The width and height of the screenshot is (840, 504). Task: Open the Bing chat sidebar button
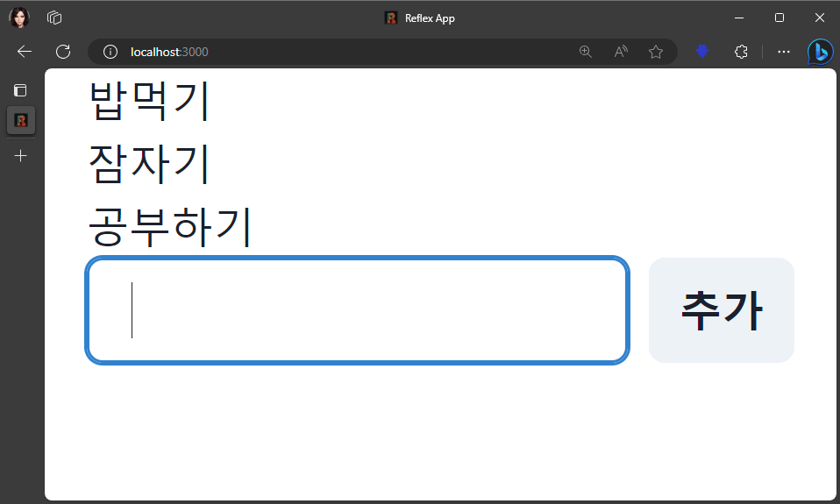point(820,52)
